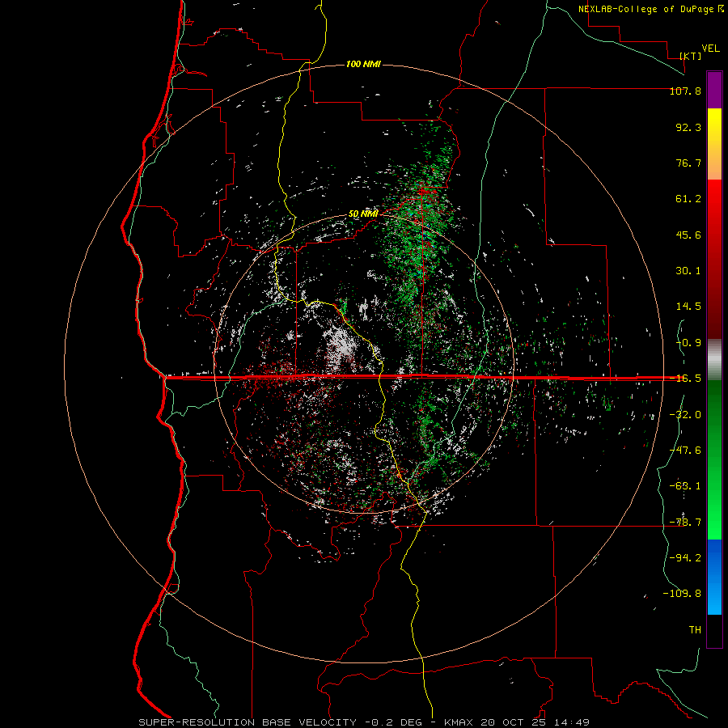Click the 30.1 value on the velocity scale
Image resolution: width=728 pixels, height=728 pixels.
click(x=688, y=271)
